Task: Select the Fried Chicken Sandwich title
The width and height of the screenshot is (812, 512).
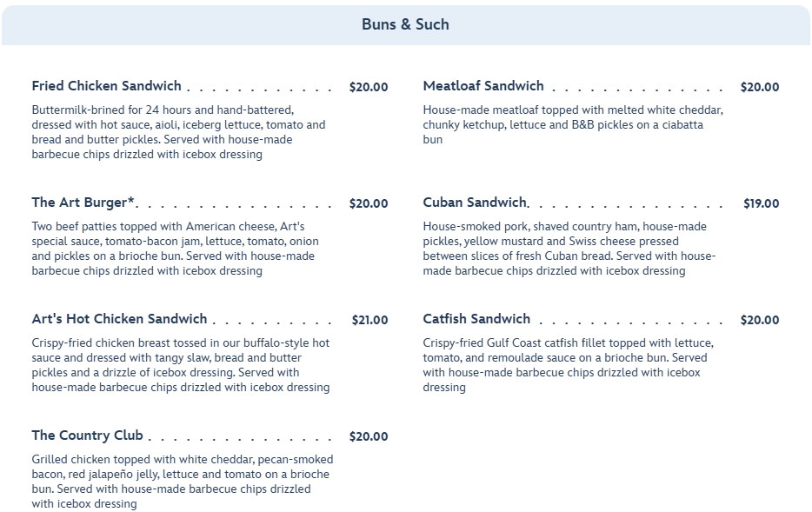Action: (107, 86)
